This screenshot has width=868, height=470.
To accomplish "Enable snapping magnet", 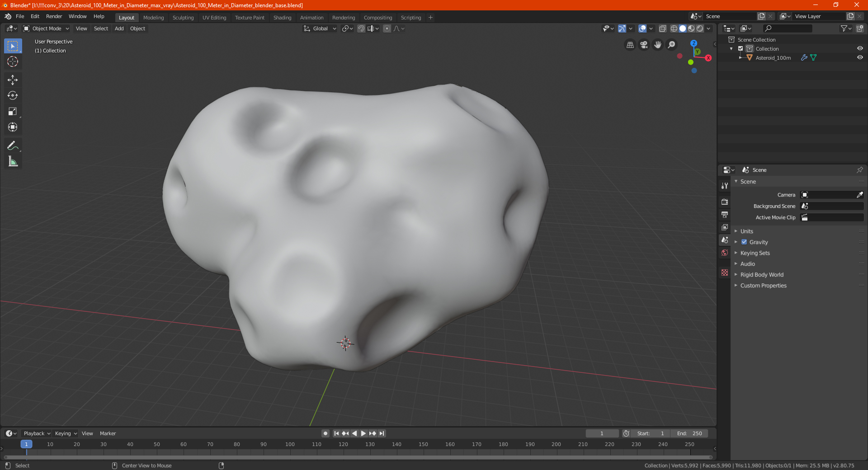I will (x=361, y=28).
